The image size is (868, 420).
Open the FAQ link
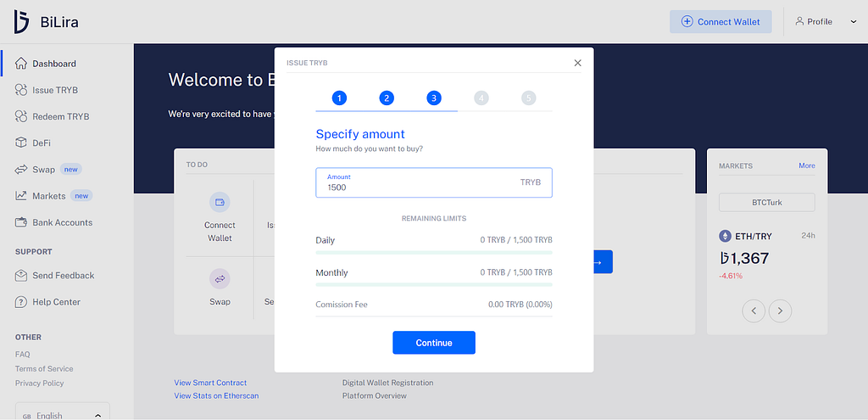tap(23, 354)
